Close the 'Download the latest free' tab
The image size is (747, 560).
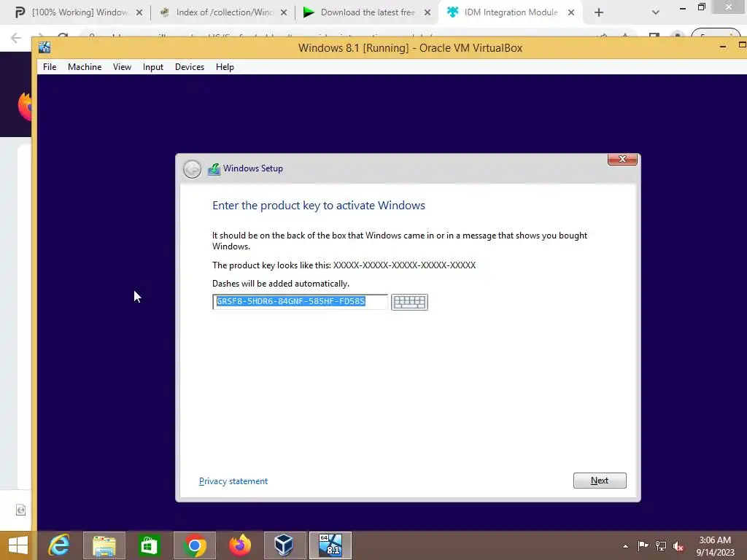tap(427, 13)
